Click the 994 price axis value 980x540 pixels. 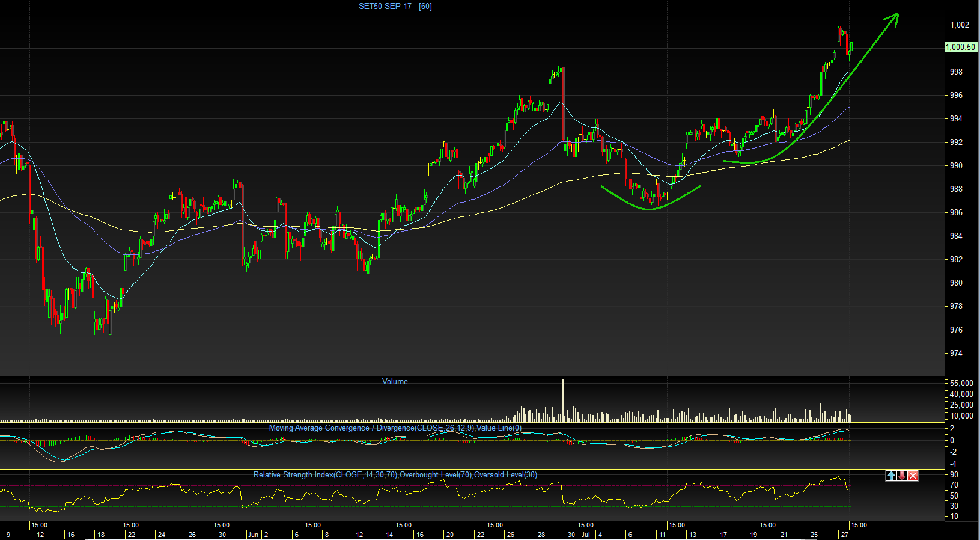[x=956, y=118]
